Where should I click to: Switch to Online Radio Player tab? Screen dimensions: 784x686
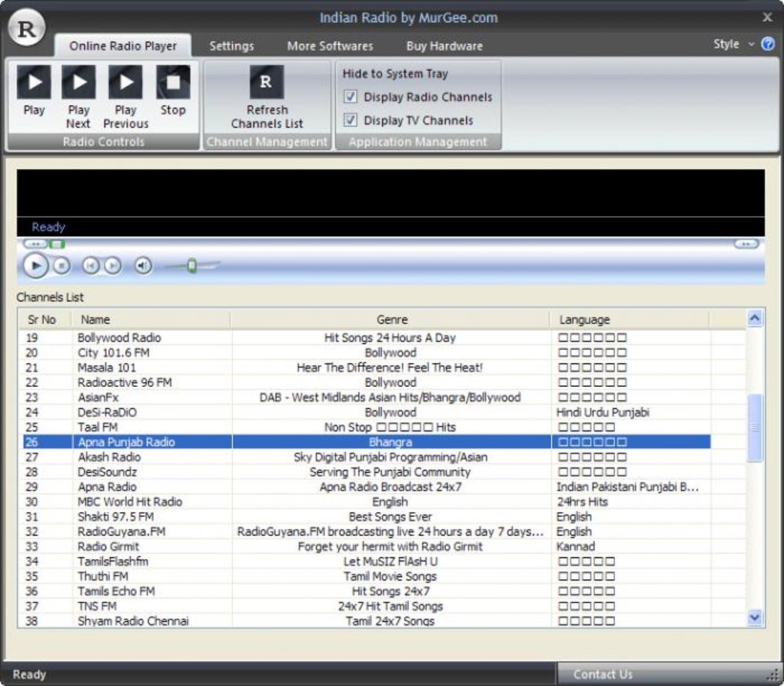point(123,46)
